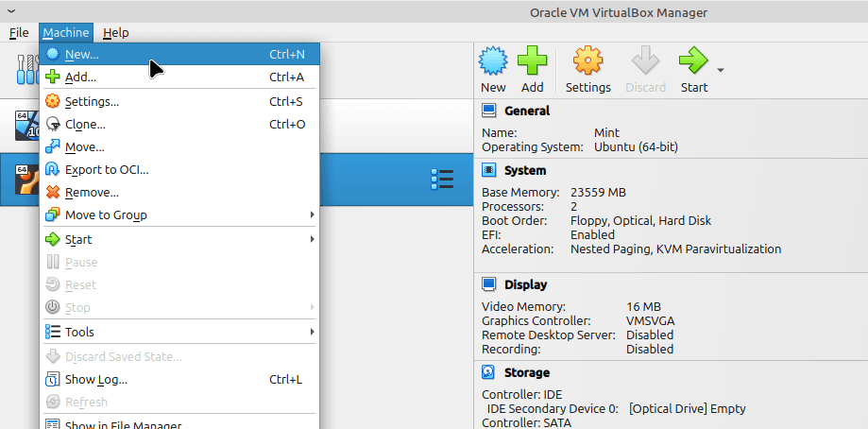
Task: Open the selected VM's tools list button
Action: click(x=442, y=180)
